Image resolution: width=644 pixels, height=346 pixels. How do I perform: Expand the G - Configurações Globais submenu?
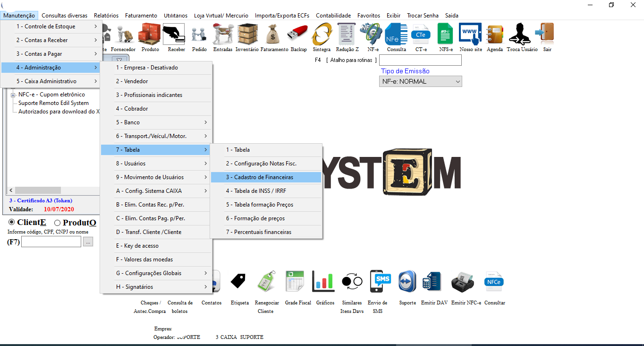pyautogui.click(x=156, y=273)
